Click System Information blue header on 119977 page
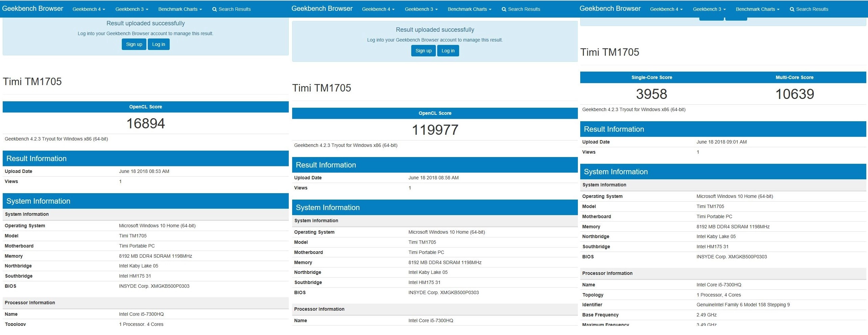Viewport: 868px width, 335px height. (435, 208)
